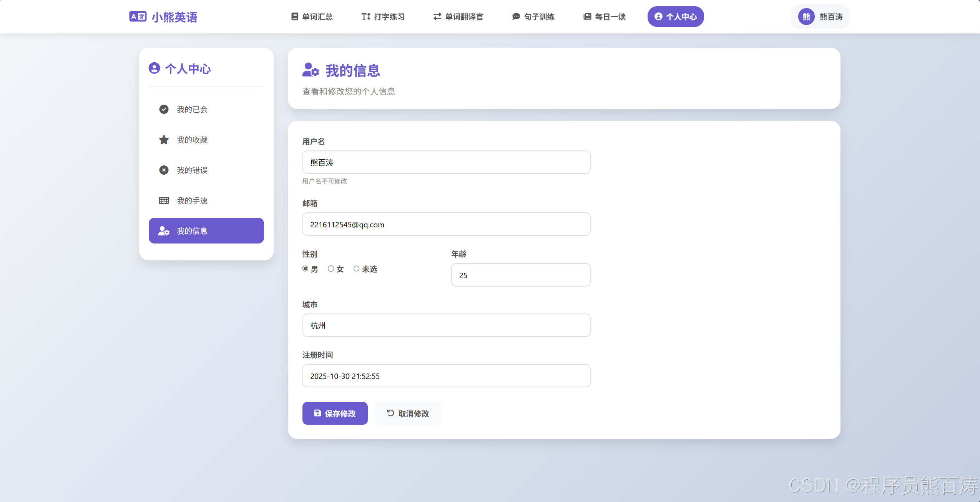Click the 年龄 label

click(459, 254)
